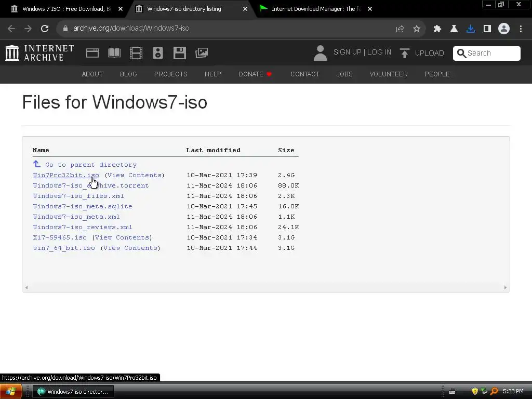This screenshot has width=532, height=399.
Task: Open the Video film-strip icon
Action: pyautogui.click(x=136, y=53)
